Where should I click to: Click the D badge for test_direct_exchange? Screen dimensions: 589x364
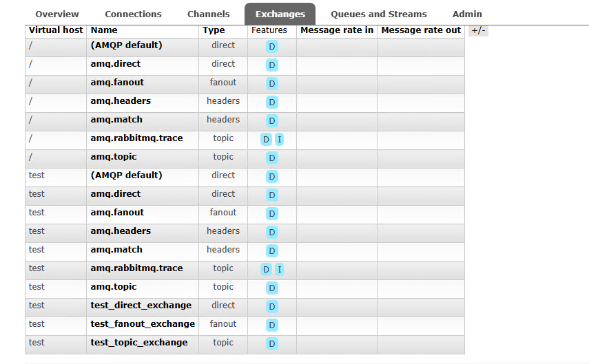(272, 307)
